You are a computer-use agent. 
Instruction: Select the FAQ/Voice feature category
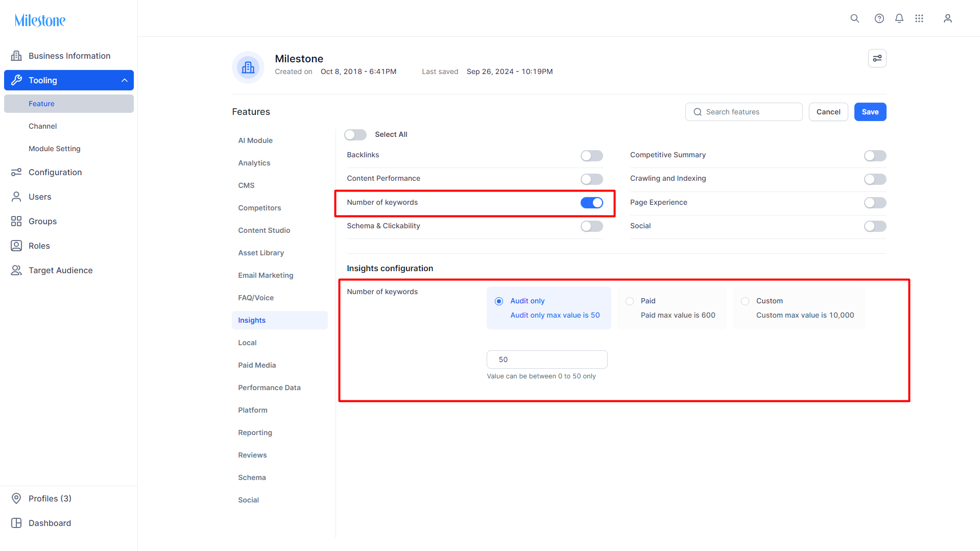click(280, 298)
